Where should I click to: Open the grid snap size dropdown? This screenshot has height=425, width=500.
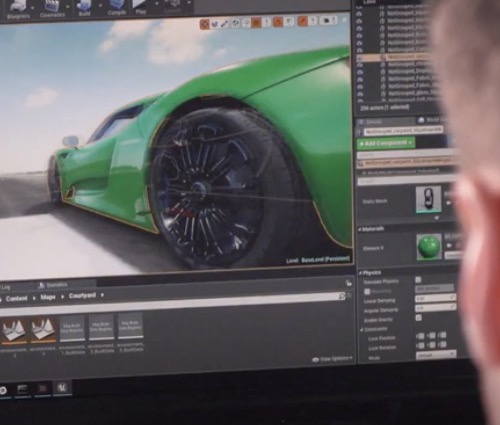click(x=267, y=22)
